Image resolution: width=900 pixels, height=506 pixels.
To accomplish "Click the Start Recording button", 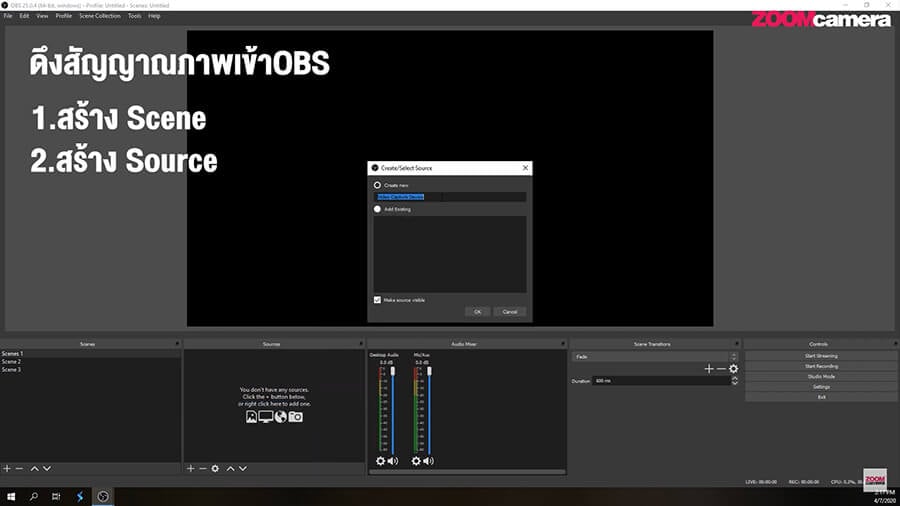I will (821, 367).
